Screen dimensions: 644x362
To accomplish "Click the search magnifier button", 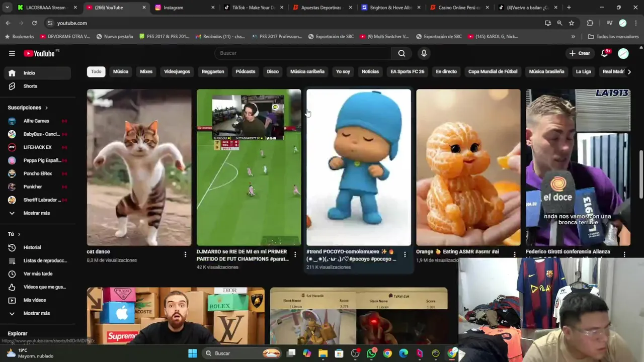I will click(401, 53).
